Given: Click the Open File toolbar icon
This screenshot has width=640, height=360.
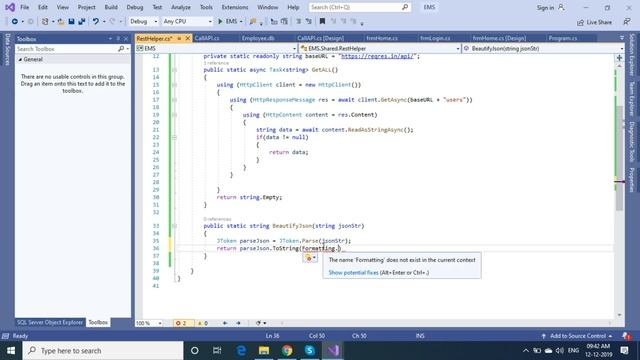Looking at the screenshot, I should (x=61, y=22).
